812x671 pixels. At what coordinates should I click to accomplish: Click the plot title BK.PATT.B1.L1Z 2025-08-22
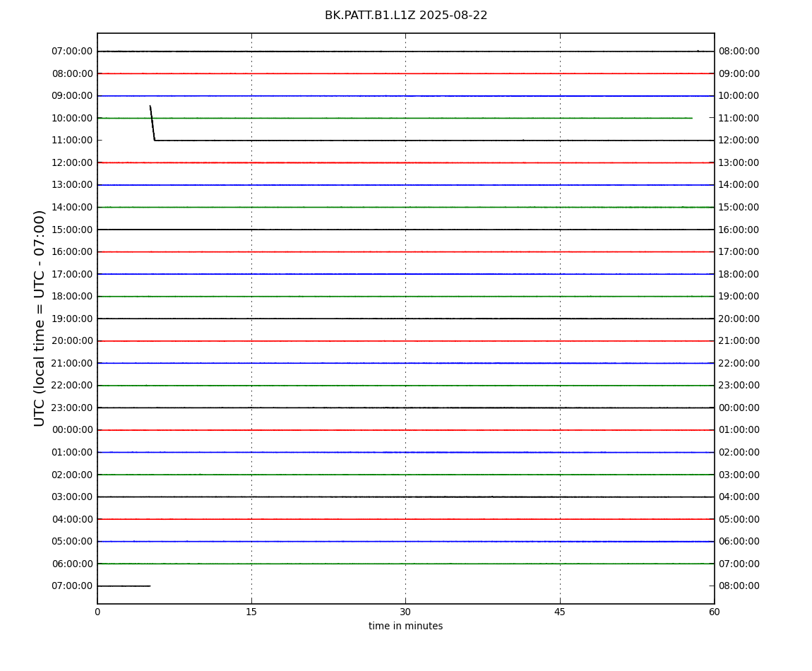tap(406, 16)
